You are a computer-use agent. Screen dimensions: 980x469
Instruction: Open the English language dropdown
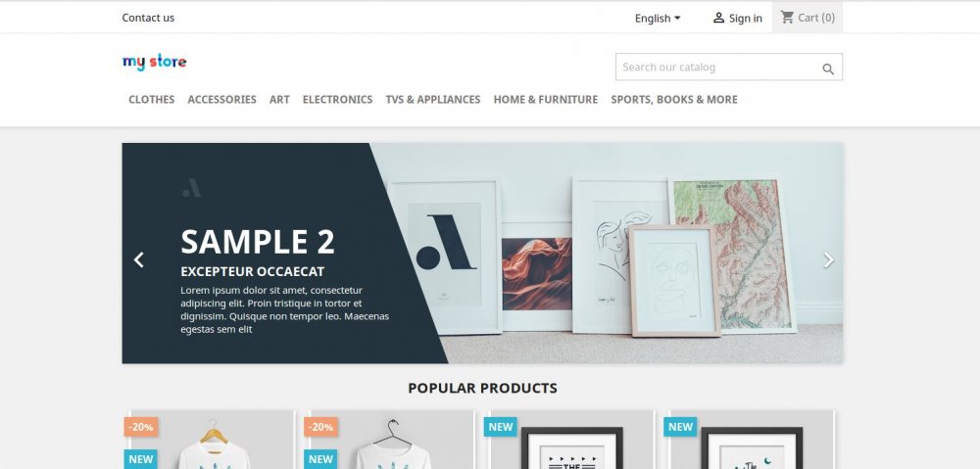[658, 18]
